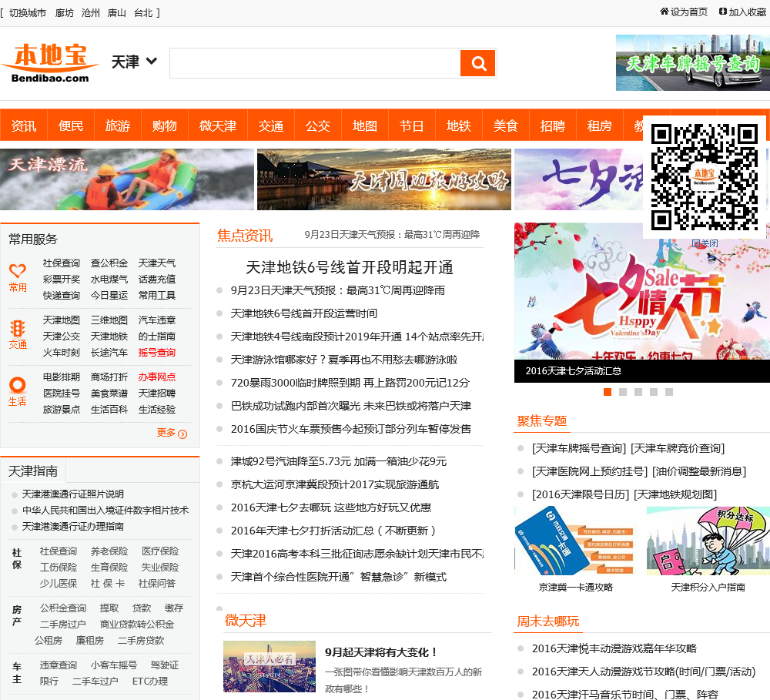
Task: Switch city to 台北
Action: pyautogui.click(x=143, y=13)
